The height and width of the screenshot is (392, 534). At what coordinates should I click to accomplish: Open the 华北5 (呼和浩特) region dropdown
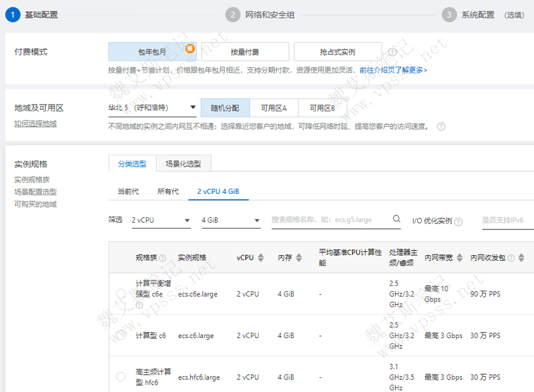(x=152, y=108)
